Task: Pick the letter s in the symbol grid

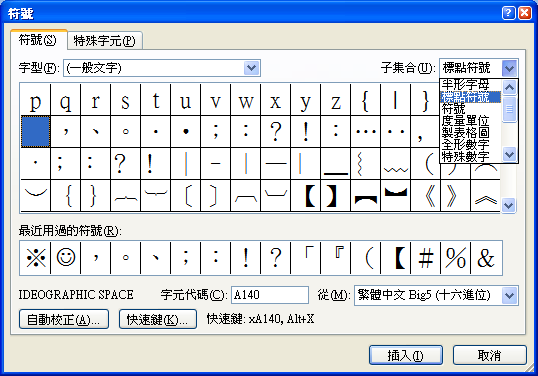Action: (125, 100)
